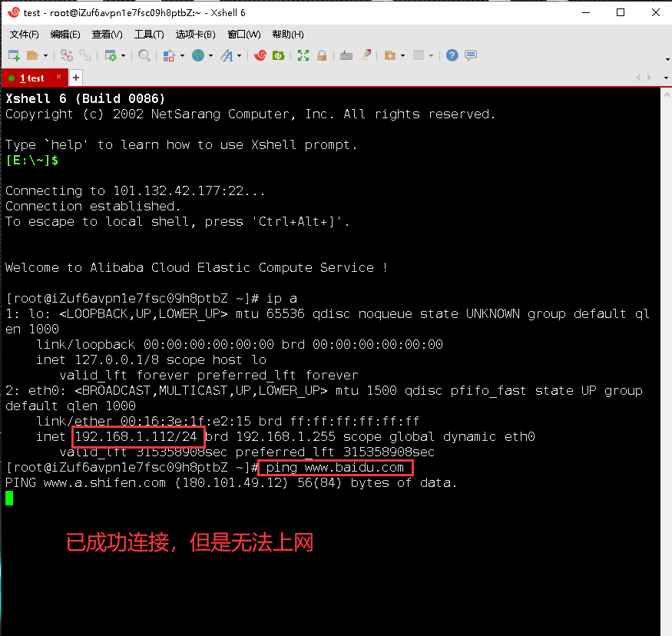672x636 pixels.
Task: Open the Help question mark icon
Action: [452, 55]
